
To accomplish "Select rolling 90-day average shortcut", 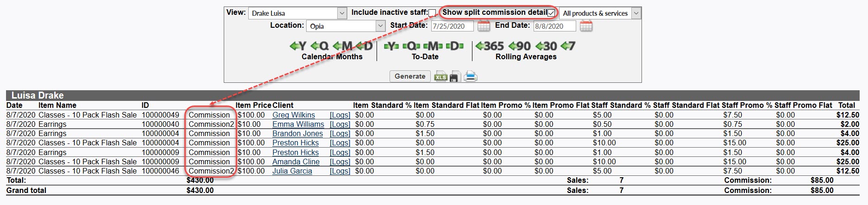I will coord(519,46).
